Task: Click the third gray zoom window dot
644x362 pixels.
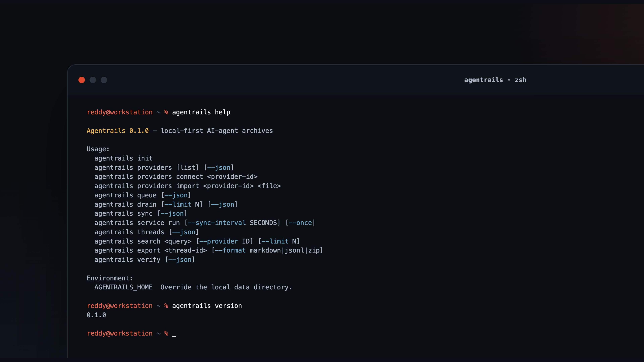Action: (x=104, y=80)
